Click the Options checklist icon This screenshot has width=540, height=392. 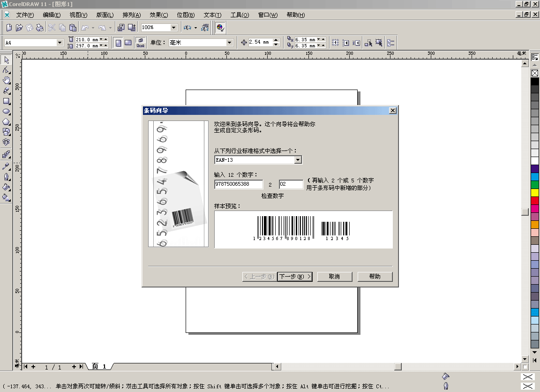(x=390, y=43)
